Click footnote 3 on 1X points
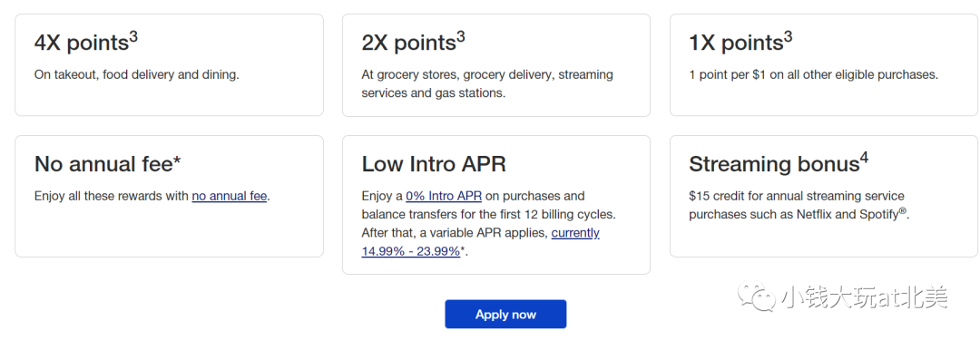The height and width of the screenshot is (340, 980). pyautogui.click(x=789, y=37)
